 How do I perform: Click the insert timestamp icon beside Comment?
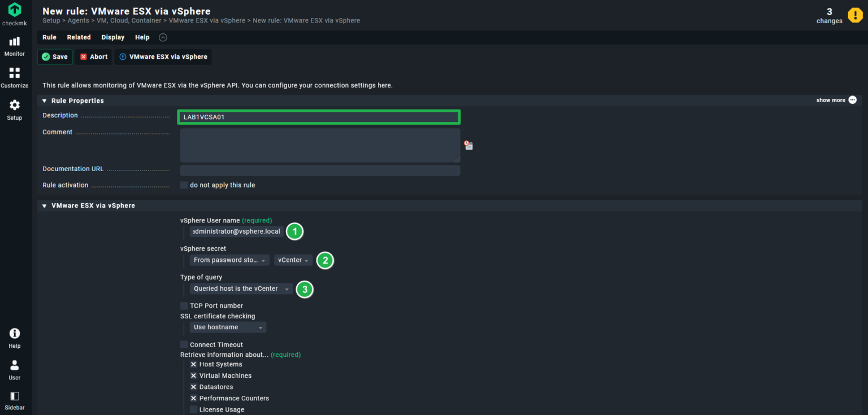point(468,145)
